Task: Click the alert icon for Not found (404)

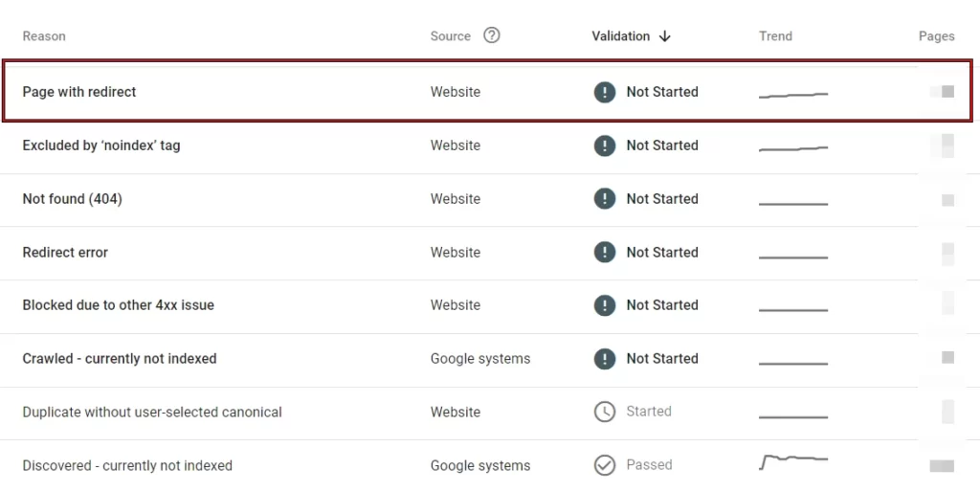Action: 605,199
